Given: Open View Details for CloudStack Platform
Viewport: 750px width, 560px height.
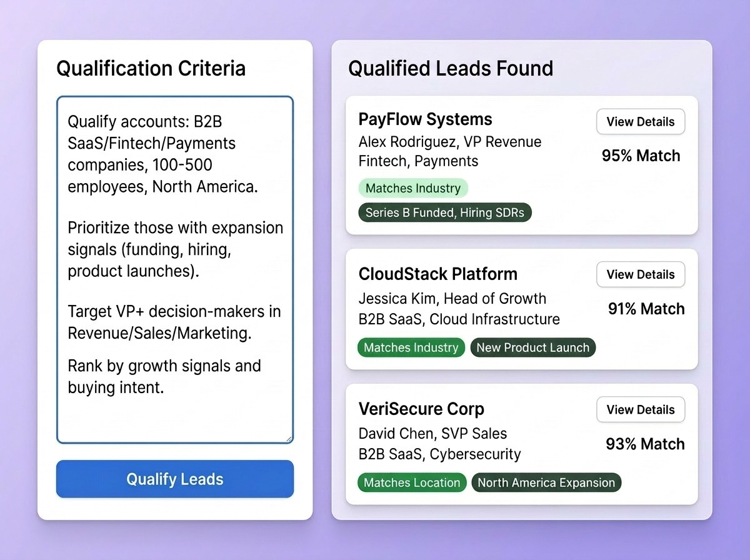Looking at the screenshot, I should tap(640, 274).
